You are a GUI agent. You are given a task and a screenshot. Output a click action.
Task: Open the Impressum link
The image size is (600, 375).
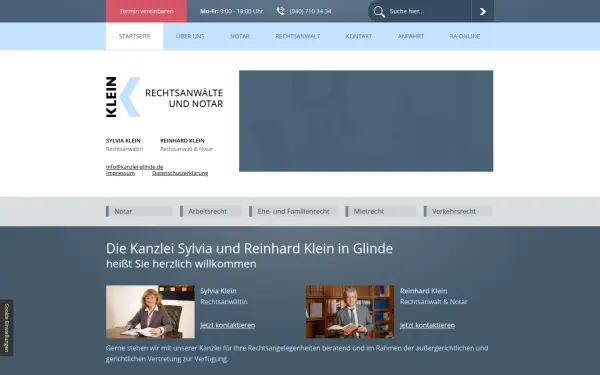pos(120,173)
